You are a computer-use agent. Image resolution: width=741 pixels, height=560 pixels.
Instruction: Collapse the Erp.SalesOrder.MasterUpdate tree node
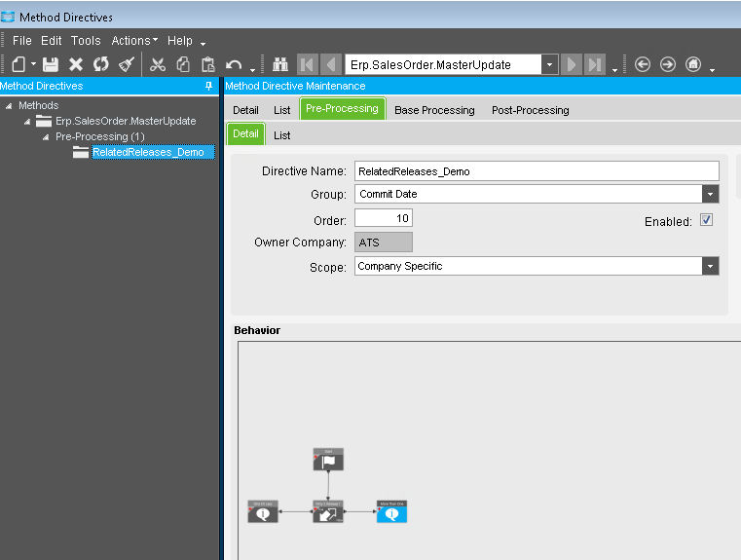pos(27,121)
